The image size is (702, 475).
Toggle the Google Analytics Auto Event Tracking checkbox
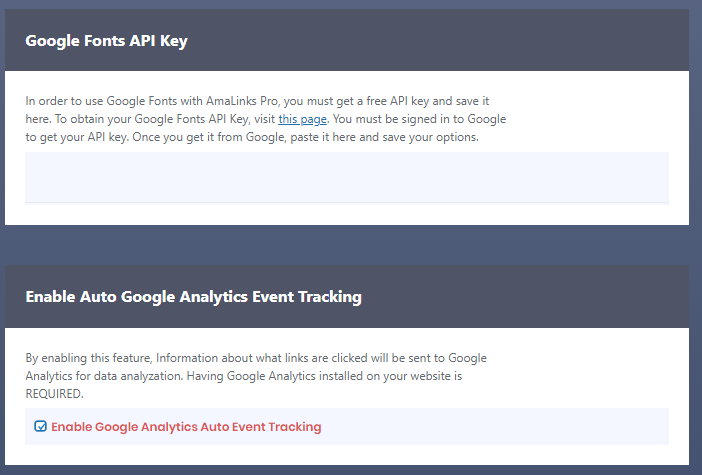(x=40, y=426)
